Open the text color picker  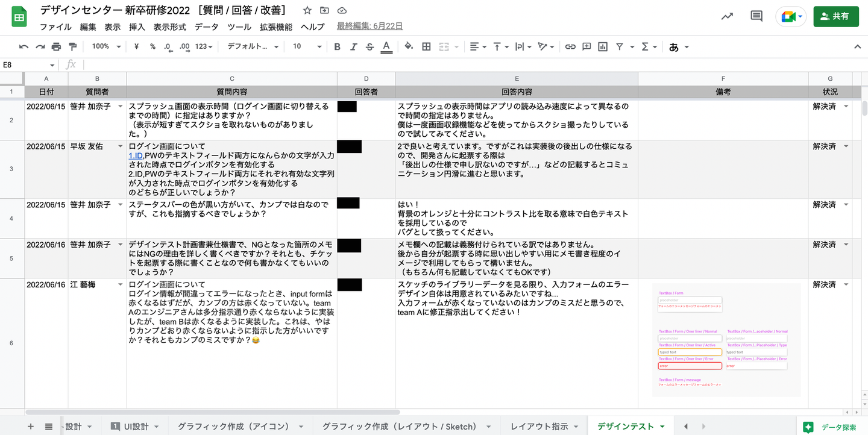386,46
